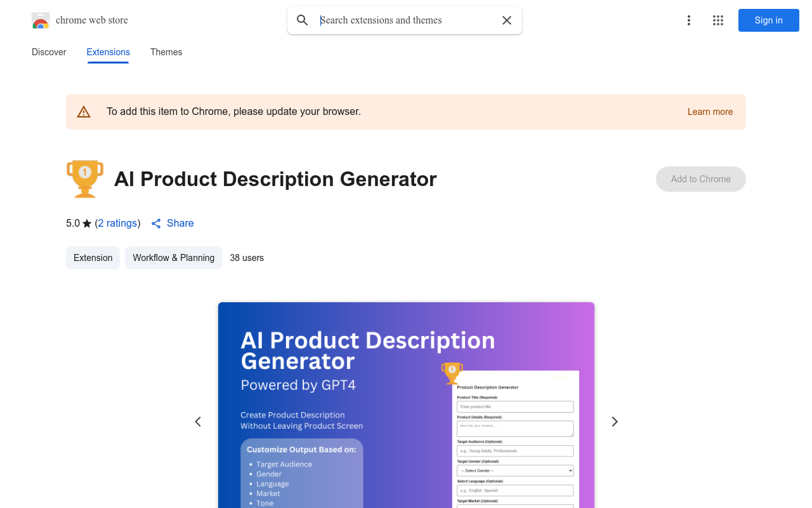Click the '38 users' text
812x508 pixels.
click(x=247, y=258)
